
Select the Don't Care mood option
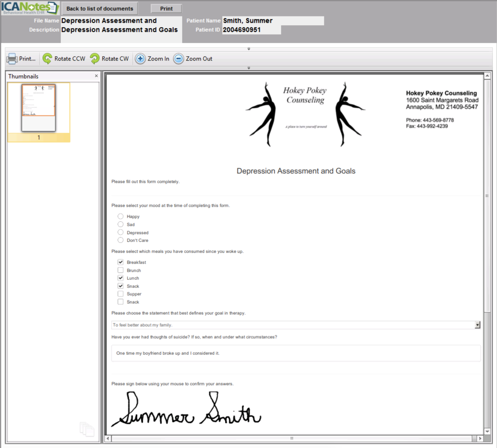tap(120, 240)
